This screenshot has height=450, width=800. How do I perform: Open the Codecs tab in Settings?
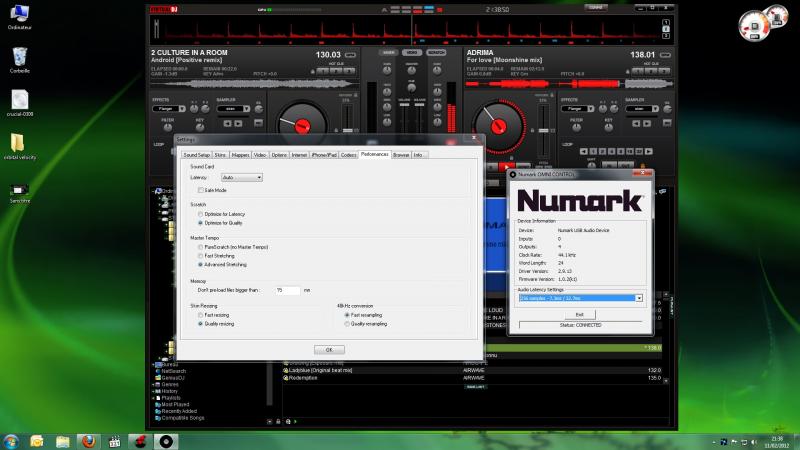coord(348,155)
